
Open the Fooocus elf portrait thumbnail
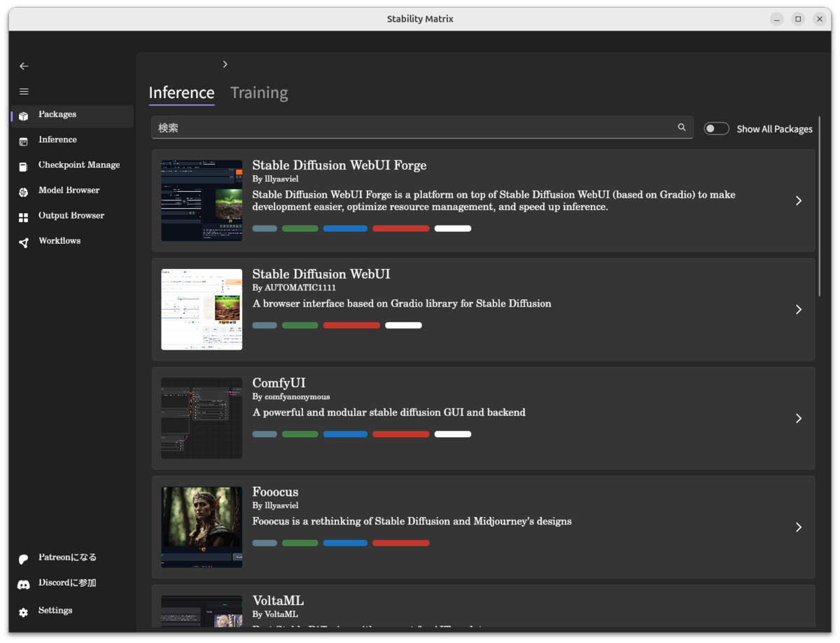(202, 527)
